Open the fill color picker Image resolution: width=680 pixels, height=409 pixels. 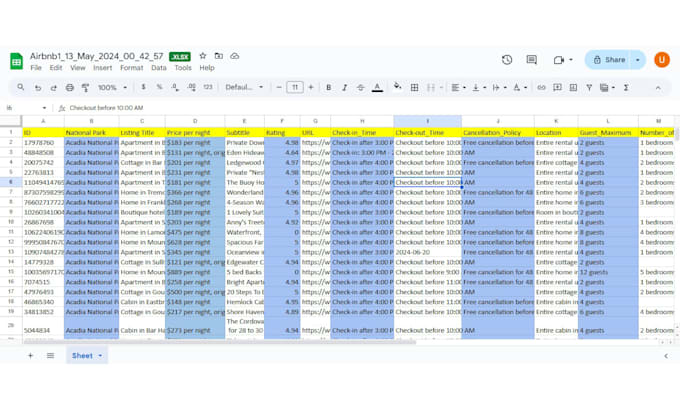click(397, 87)
